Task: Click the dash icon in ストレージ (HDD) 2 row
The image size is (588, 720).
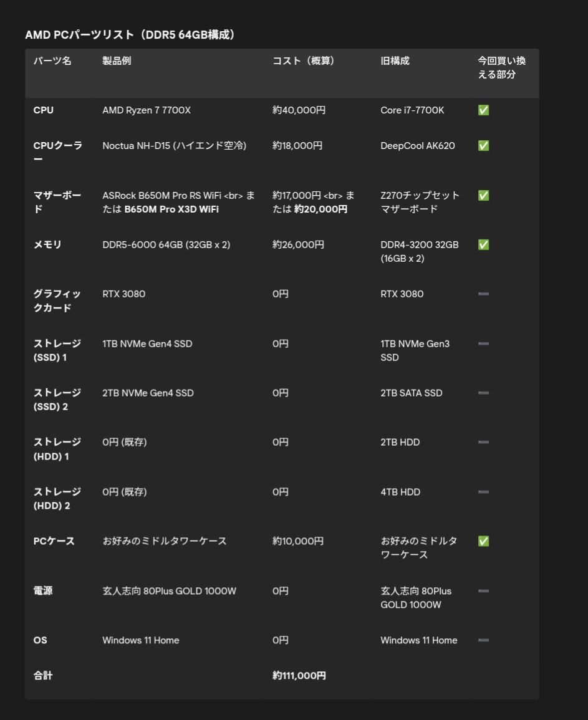Action: pyautogui.click(x=483, y=492)
